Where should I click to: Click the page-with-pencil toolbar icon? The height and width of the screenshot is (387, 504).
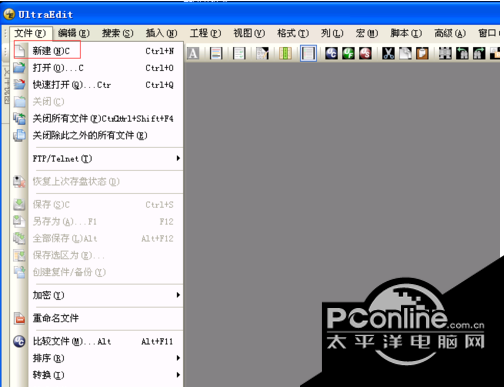pos(262,53)
